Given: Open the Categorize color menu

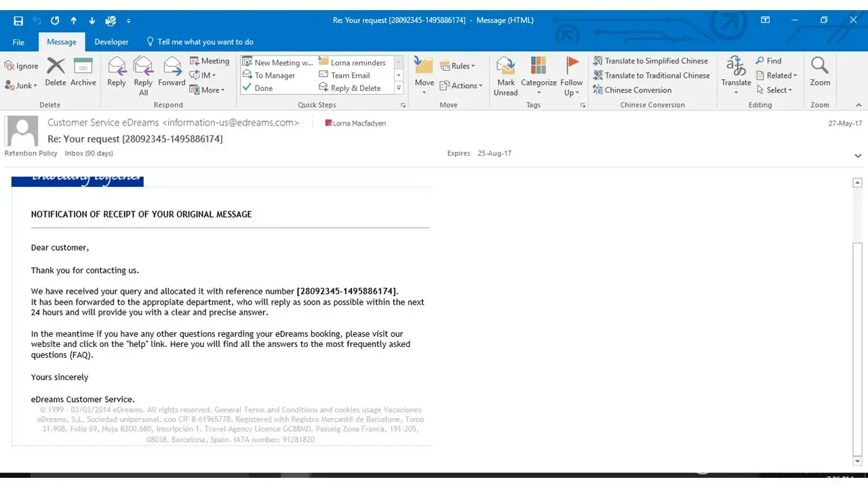Looking at the screenshot, I should [x=538, y=75].
